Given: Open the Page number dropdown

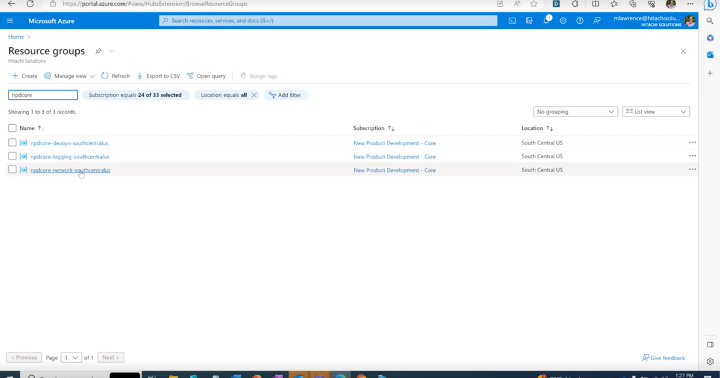Looking at the screenshot, I should pyautogui.click(x=71, y=357).
